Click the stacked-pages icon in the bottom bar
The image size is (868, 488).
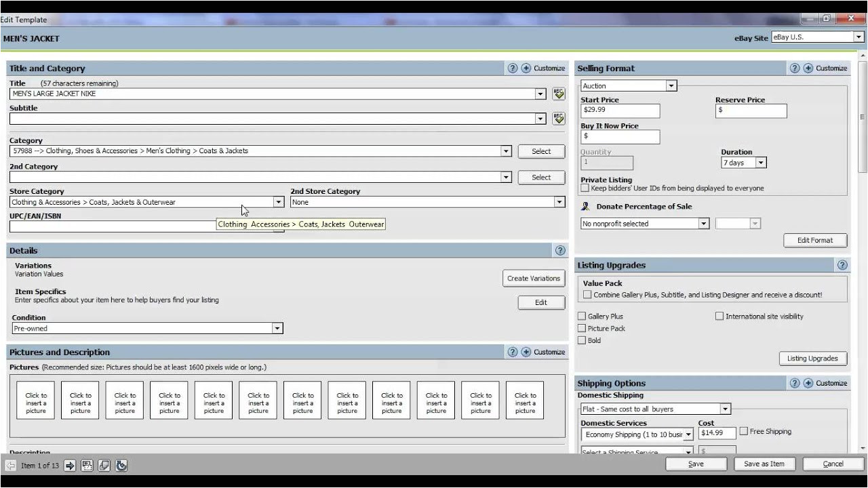104,465
